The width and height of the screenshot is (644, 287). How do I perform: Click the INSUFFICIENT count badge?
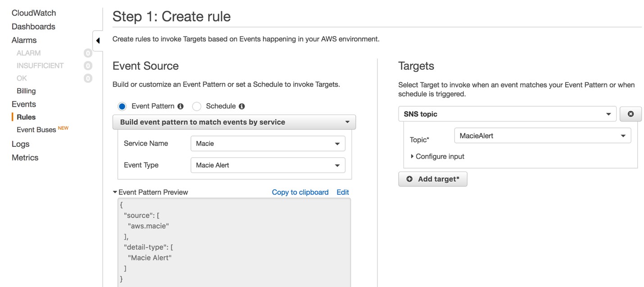(88, 66)
